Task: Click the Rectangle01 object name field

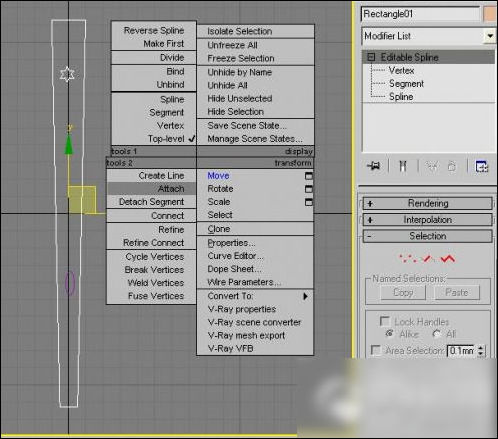Action: pos(420,14)
